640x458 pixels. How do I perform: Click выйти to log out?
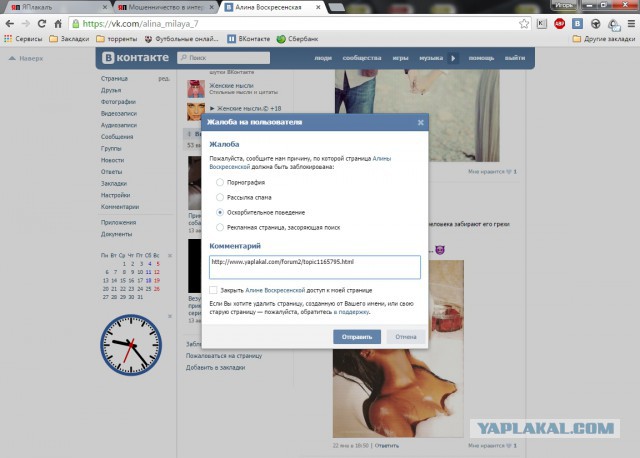pyautogui.click(x=515, y=58)
